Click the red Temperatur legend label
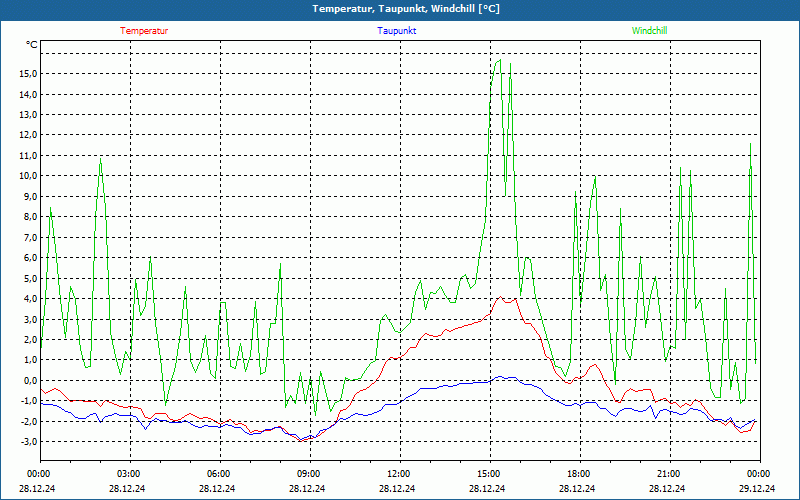800x500 pixels. [144, 30]
